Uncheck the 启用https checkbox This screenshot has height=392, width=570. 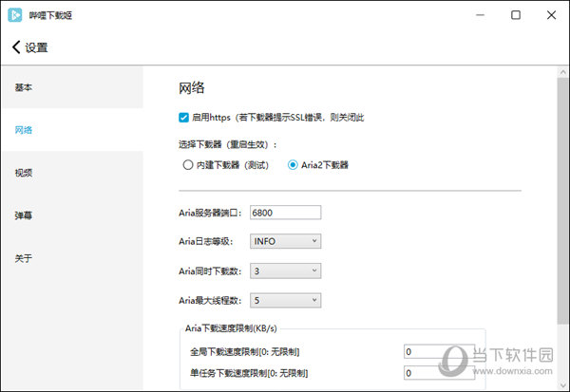pos(183,118)
